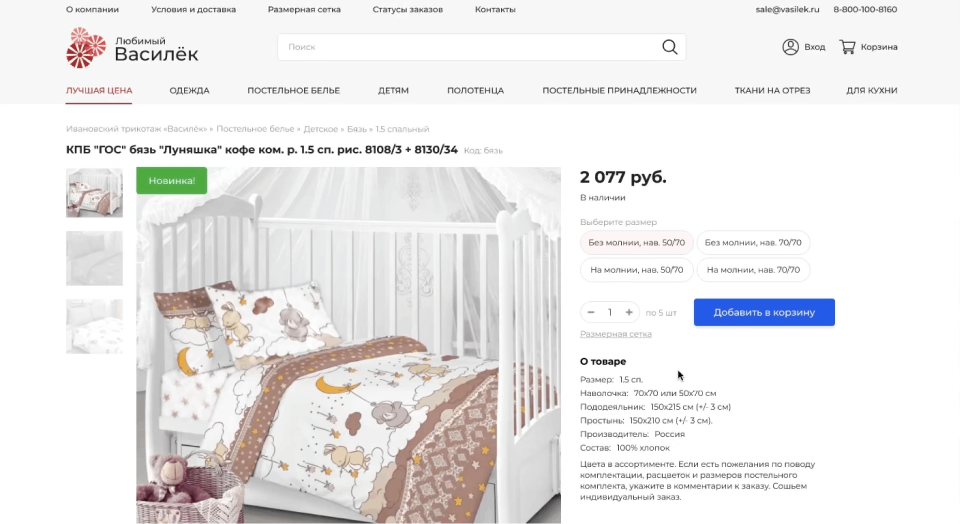Image resolution: width=960 pixels, height=524 pixels.
Task: Click the Василёк flower logo
Action: coord(86,48)
